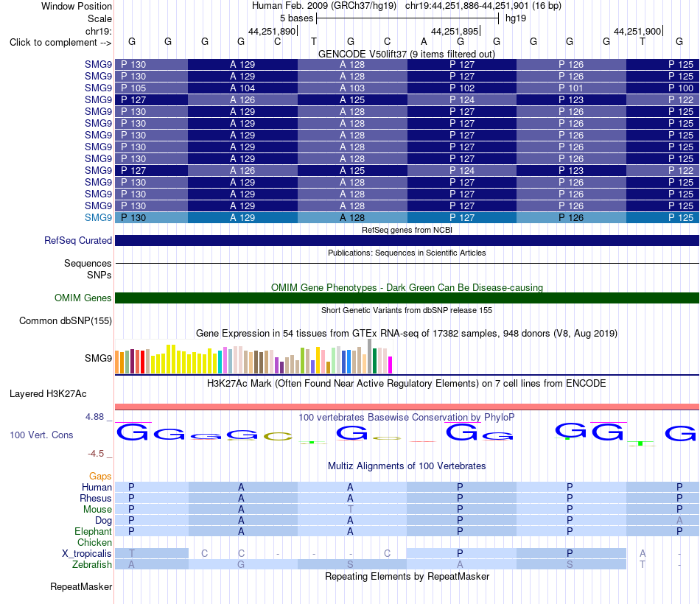This screenshot has width=700, height=604.
Task: Click the Sequences track label
Action: (88, 264)
